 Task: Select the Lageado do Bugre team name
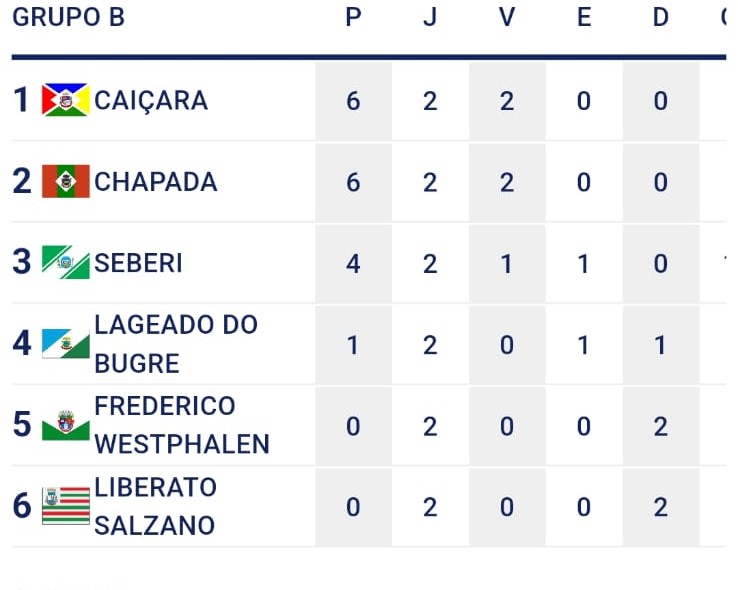[x=176, y=343]
